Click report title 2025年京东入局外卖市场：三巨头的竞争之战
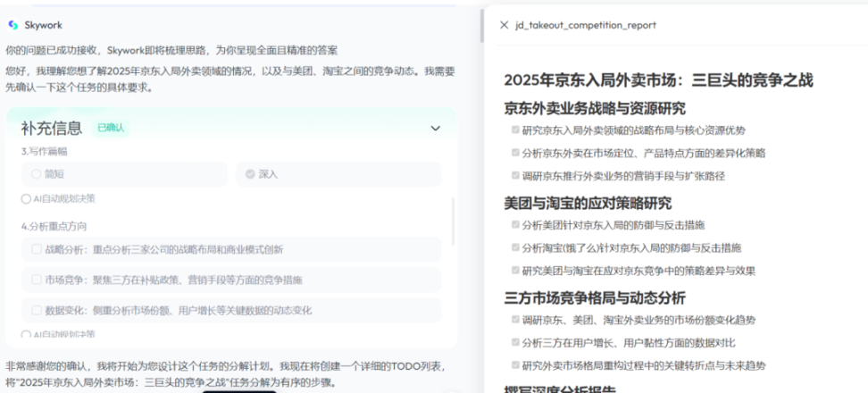 (x=658, y=79)
